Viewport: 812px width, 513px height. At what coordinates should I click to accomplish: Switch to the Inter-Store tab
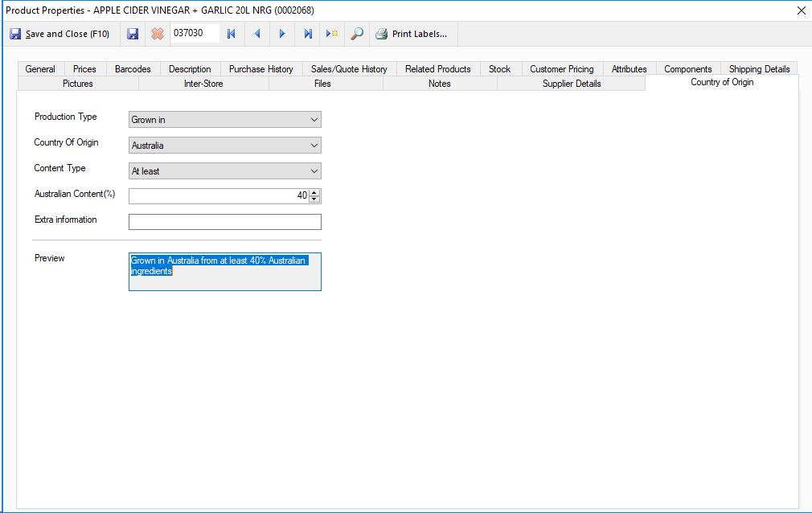click(203, 84)
